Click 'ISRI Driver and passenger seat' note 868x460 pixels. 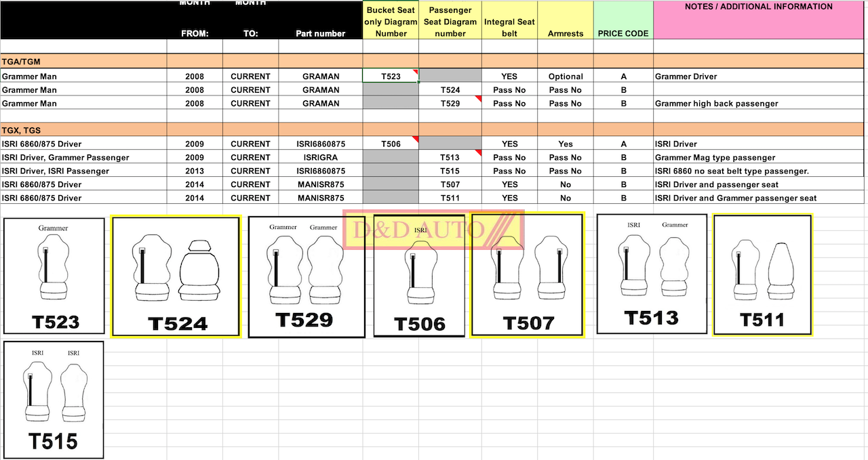click(x=759, y=184)
